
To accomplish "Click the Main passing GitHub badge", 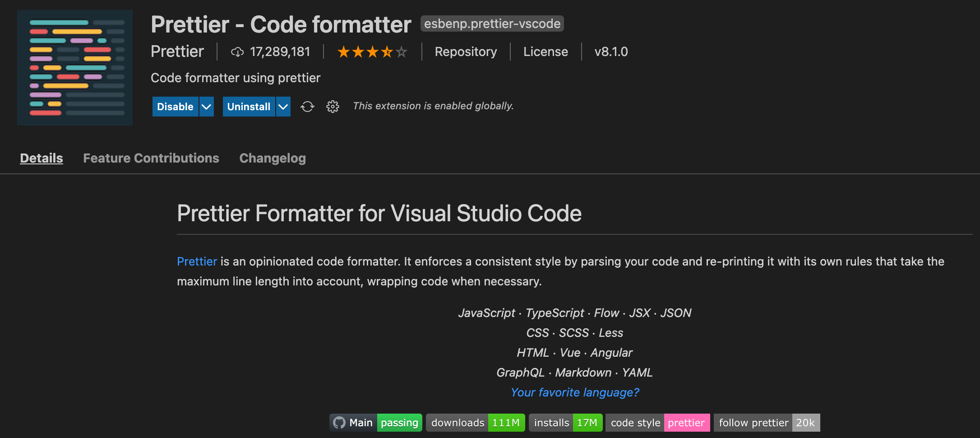I will click(x=376, y=423).
